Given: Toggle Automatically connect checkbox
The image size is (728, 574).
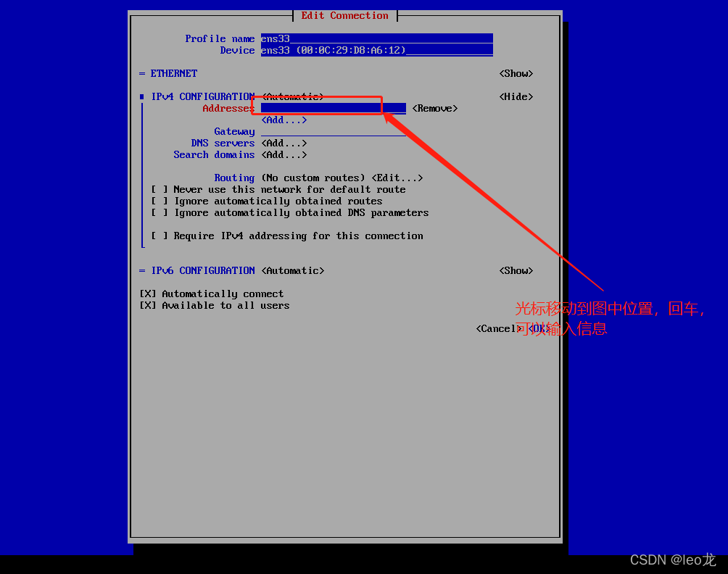Looking at the screenshot, I should (x=148, y=294).
